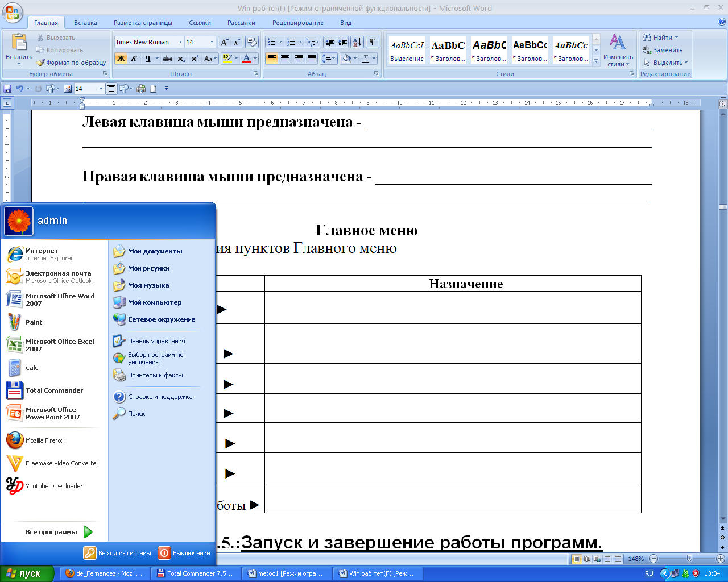The width and height of the screenshot is (728, 582).
Task: Toggle underline (Ч) formatting
Action: pos(148,59)
